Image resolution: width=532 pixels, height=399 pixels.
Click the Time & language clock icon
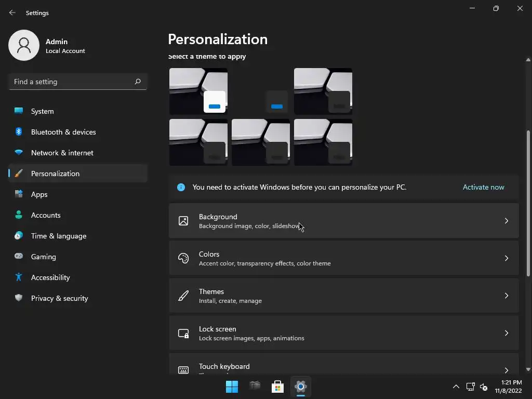pos(19,235)
